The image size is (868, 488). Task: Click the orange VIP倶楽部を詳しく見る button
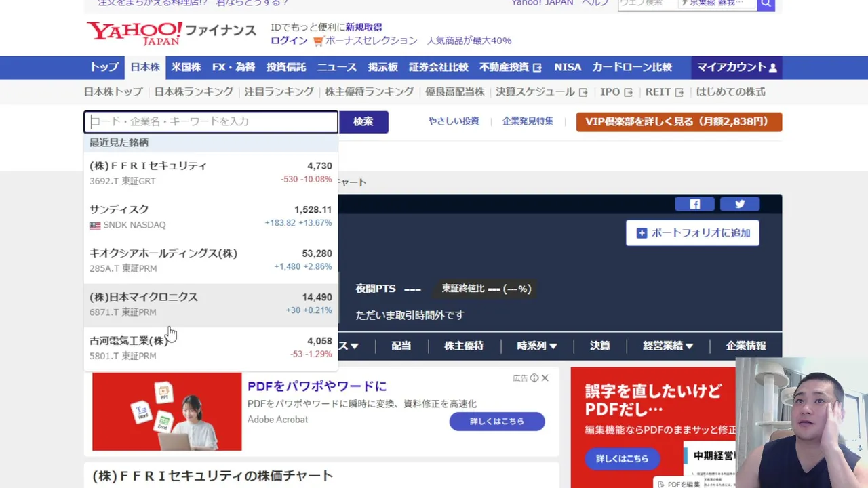[679, 122]
